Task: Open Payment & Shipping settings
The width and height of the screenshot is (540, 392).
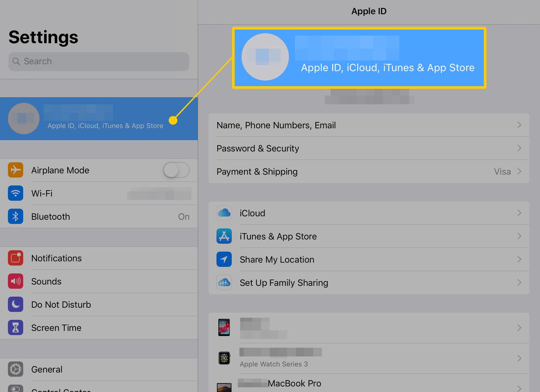Action: coord(257,172)
